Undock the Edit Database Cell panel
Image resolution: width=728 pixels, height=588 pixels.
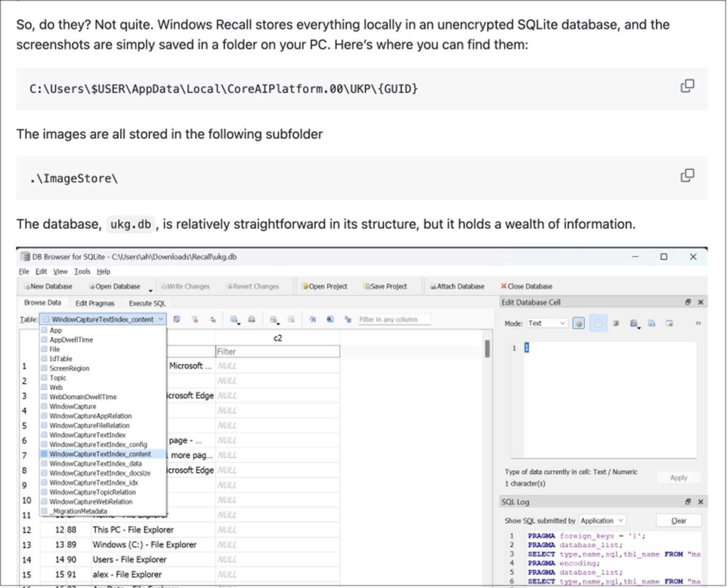[688, 302]
